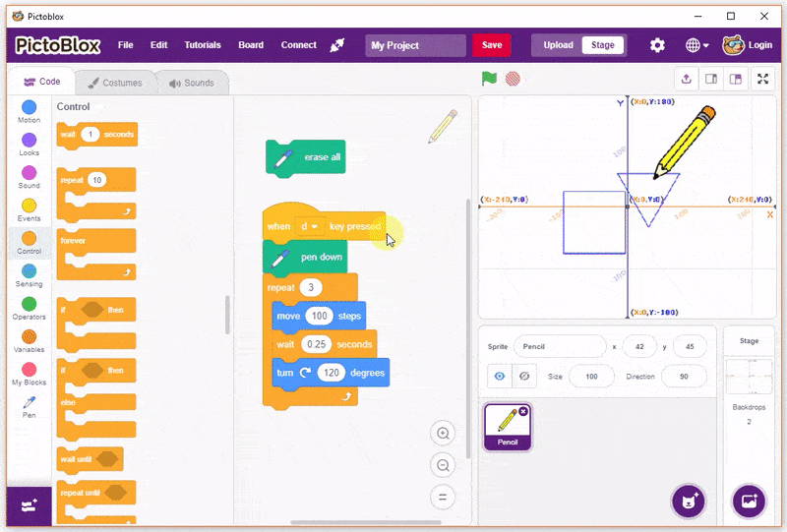The width and height of the screenshot is (787, 532).
Task: Select the Operators block category
Action: point(30,308)
